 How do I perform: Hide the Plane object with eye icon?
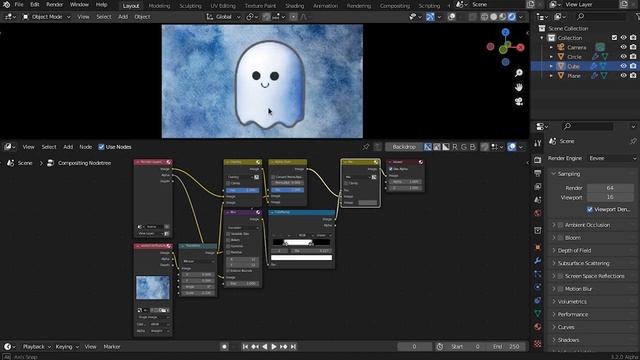coord(623,76)
